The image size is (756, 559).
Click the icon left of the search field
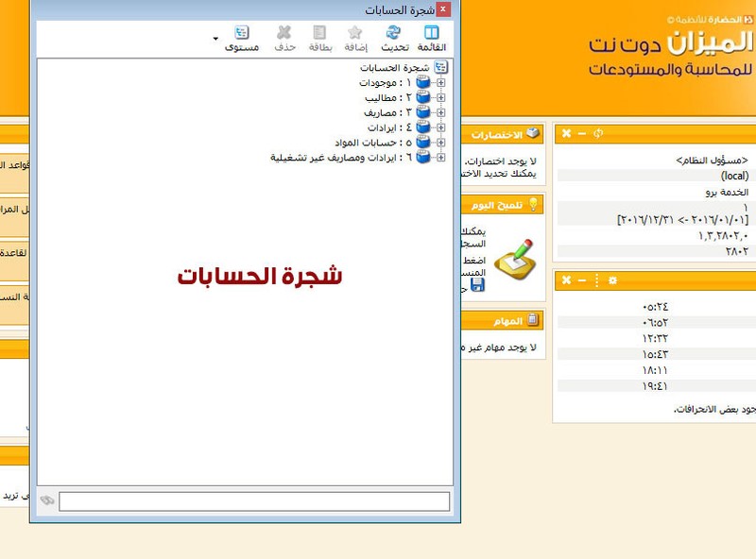click(x=47, y=500)
